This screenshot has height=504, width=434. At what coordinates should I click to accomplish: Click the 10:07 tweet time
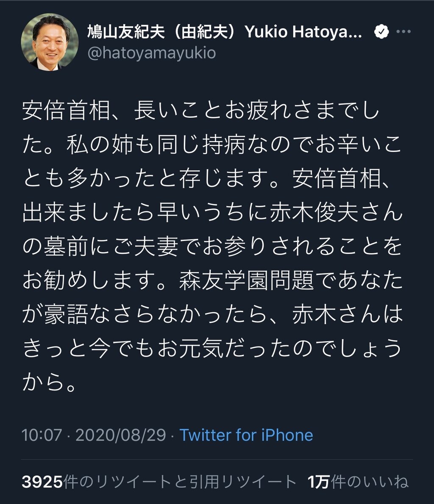(42, 435)
